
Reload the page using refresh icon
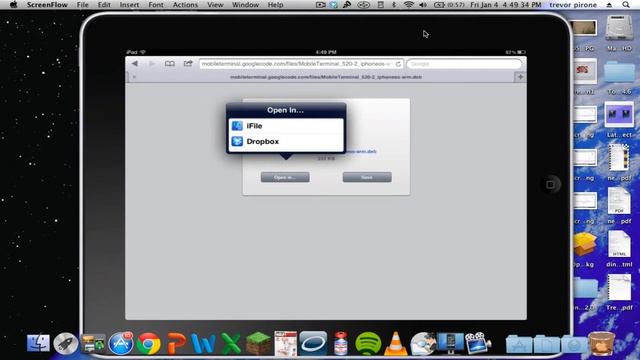coord(398,64)
